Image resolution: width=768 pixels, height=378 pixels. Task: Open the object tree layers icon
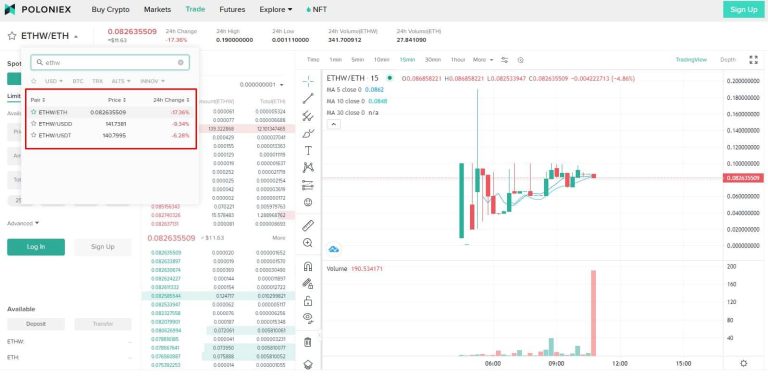pyautogui.click(x=308, y=365)
